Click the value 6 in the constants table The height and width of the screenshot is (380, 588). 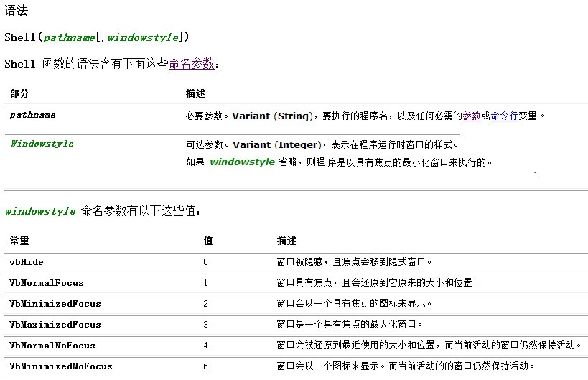coord(206,366)
